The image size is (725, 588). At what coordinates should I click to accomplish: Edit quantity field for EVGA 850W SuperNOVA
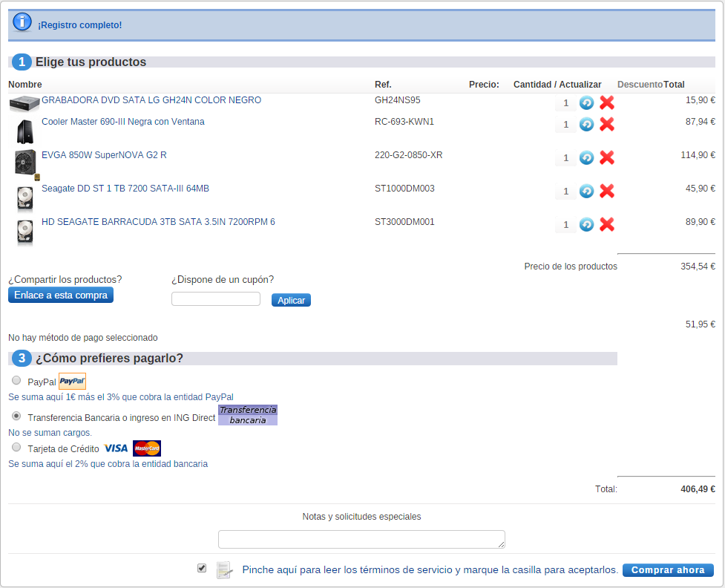(565, 158)
